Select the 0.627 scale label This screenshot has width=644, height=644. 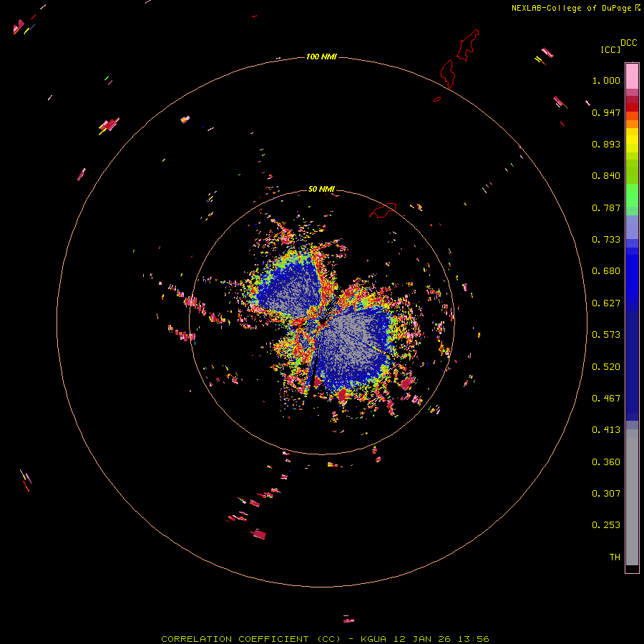pos(606,303)
